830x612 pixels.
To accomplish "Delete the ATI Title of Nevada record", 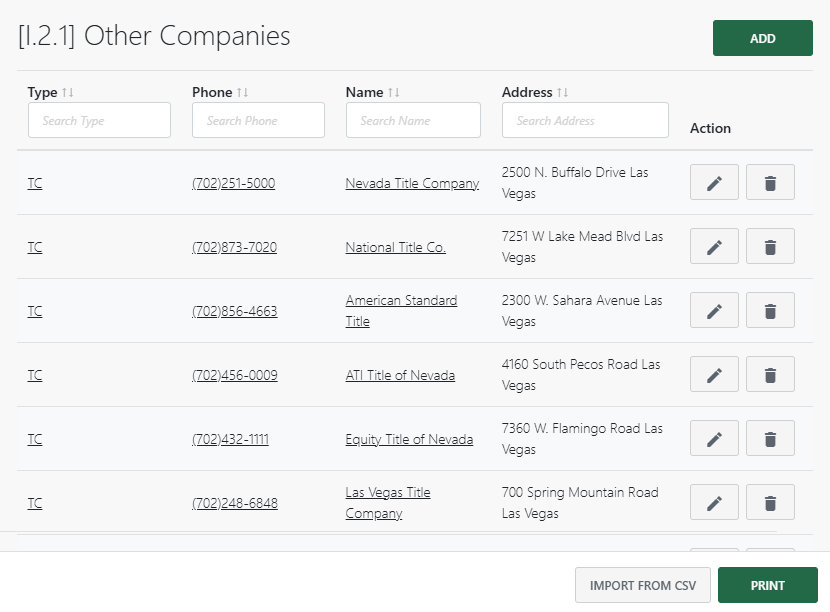I will [769, 374].
